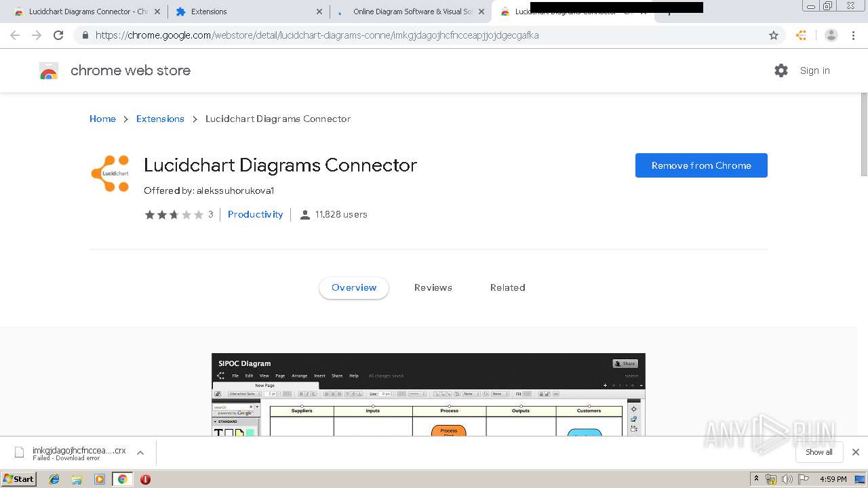Switch to the Extensions tab

(248, 12)
